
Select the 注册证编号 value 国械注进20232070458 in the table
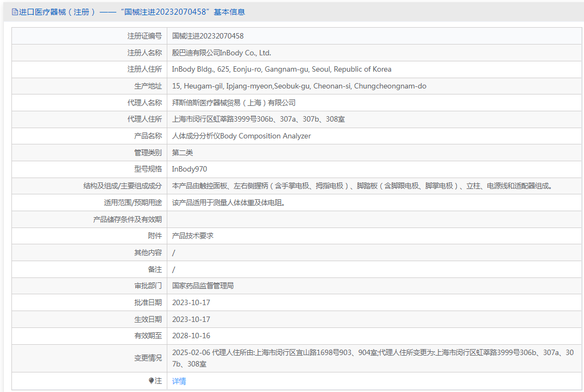[208, 36]
